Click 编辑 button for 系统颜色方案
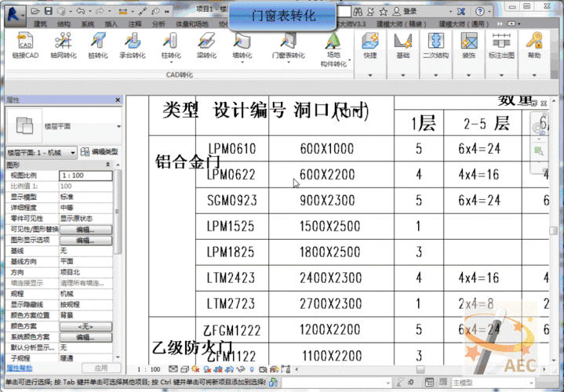 point(86,337)
